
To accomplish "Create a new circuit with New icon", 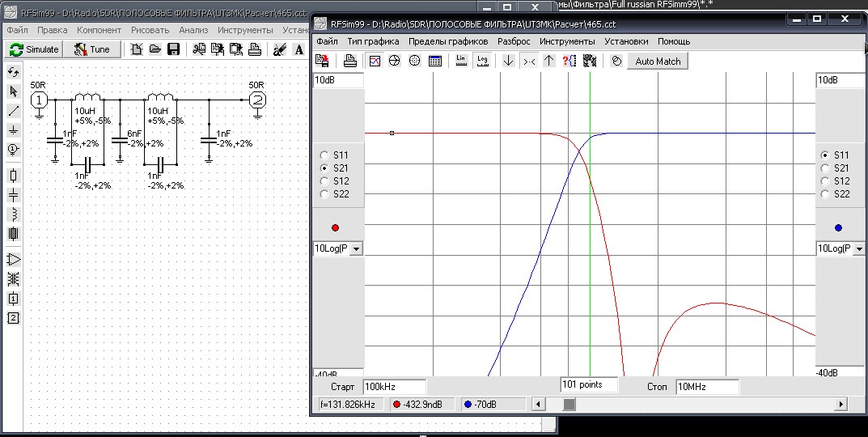I will pos(136,49).
